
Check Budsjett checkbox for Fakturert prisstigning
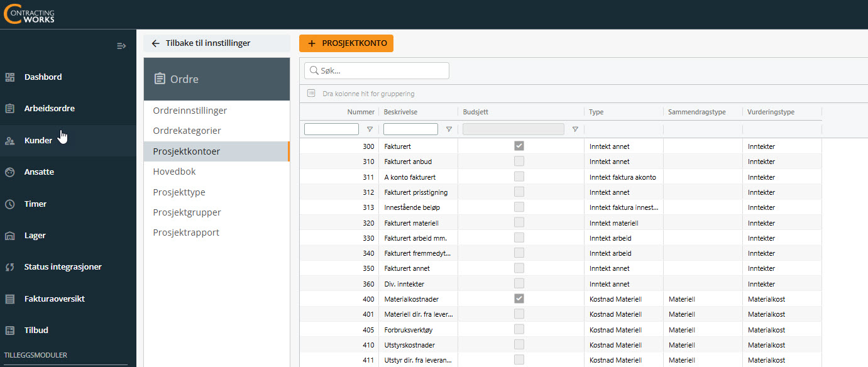coord(519,192)
